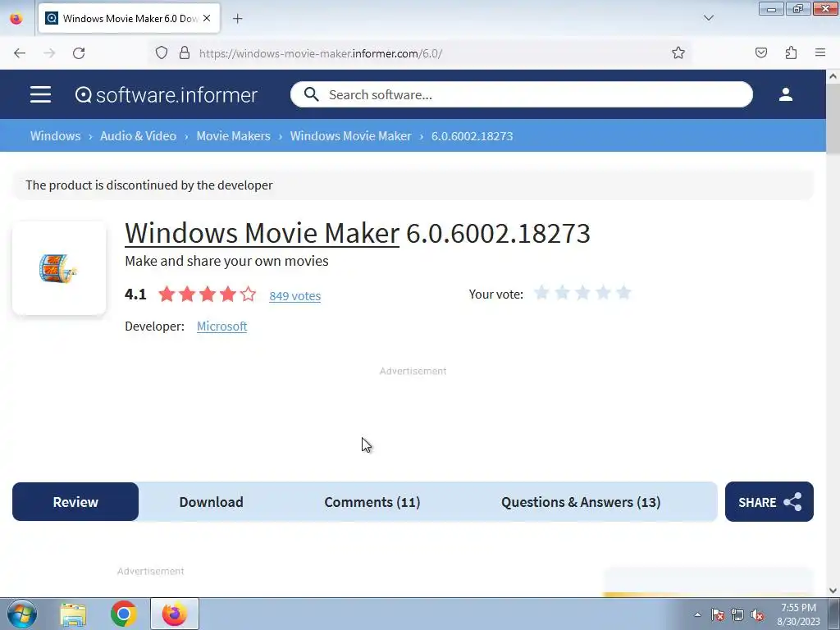Rate with the first Your vote star
The width and height of the screenshot is (840, 630).
pyautogui.click(x=541, y=293)
